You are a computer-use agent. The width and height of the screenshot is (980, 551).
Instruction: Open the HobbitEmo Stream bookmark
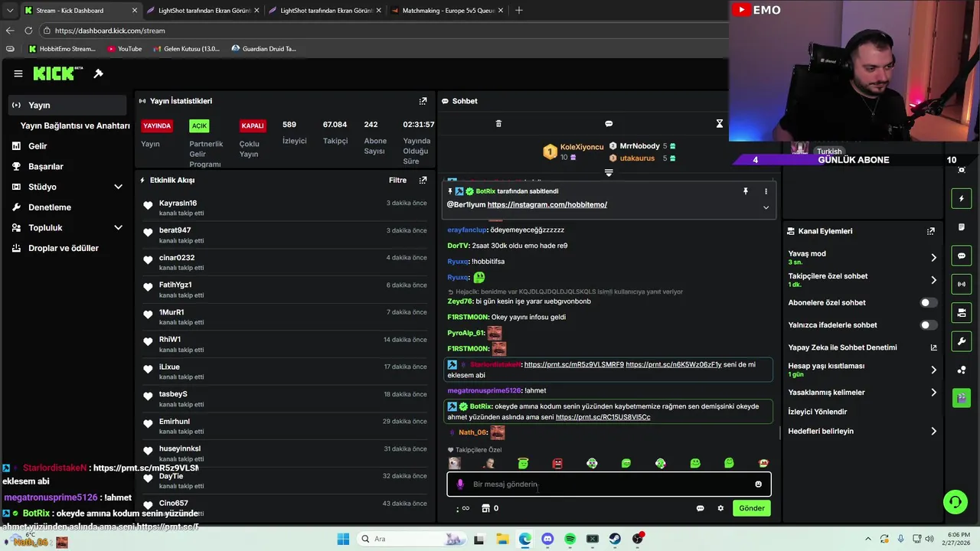pos(62,49)
